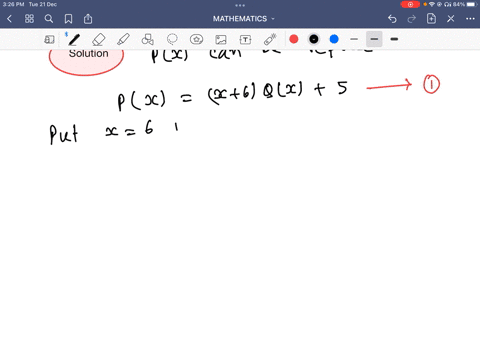Tap the battery status indicator
Screen dimensions: 480x360
coord(471,4)
